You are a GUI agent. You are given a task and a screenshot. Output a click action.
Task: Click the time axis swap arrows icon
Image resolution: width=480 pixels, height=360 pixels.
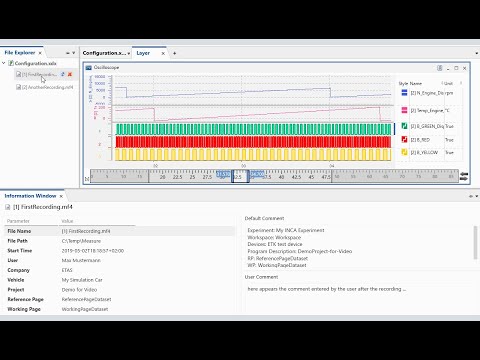pos(464,176)
